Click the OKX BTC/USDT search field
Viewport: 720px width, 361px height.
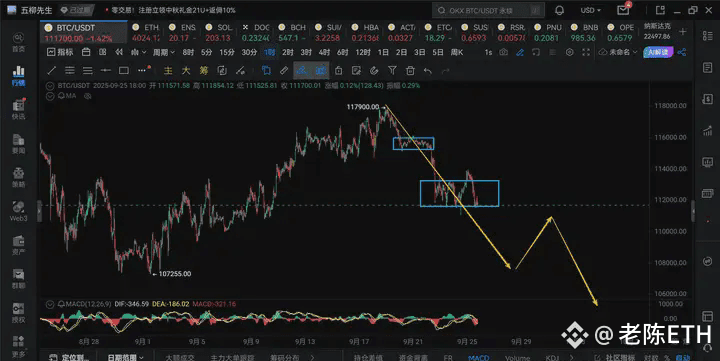489,10
